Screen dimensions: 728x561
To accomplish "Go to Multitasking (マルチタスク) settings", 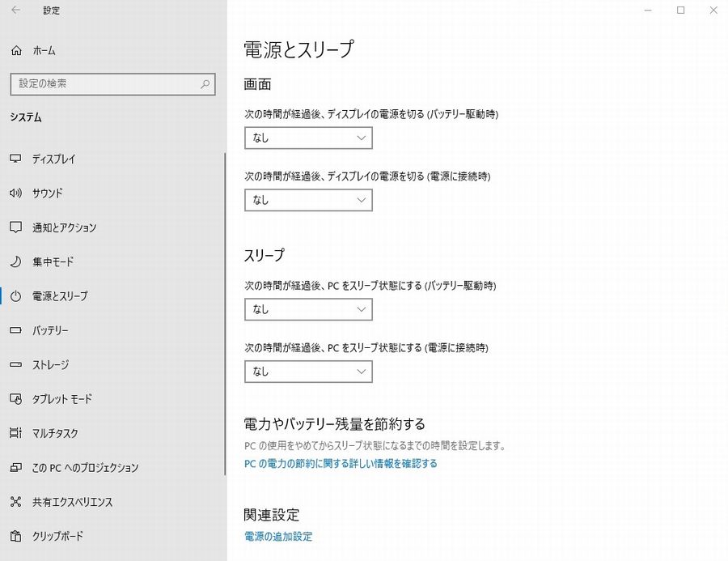I will click(x=55, y=433).
